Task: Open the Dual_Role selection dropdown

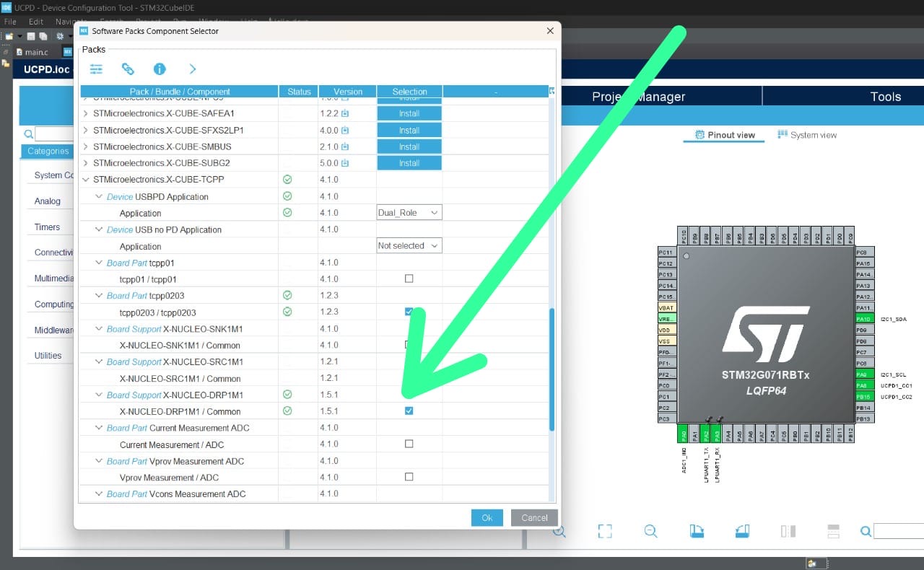Action: pyautogui.click(x=409, y=212)
